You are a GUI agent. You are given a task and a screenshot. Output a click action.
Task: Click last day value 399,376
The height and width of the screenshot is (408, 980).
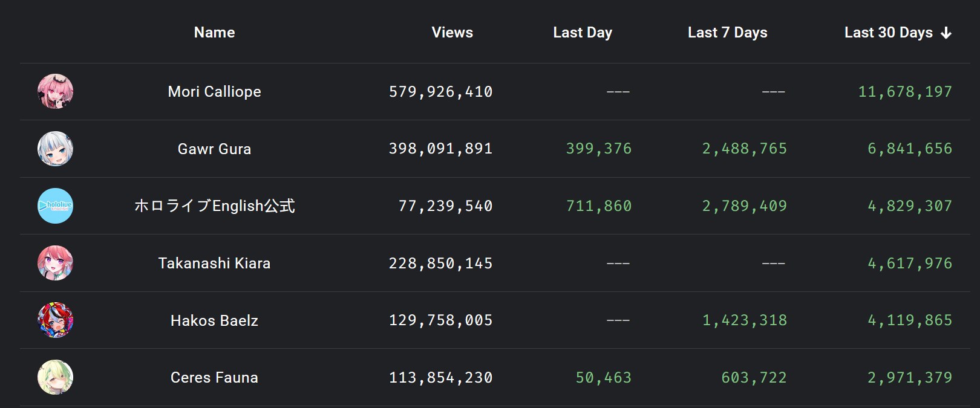599,149
